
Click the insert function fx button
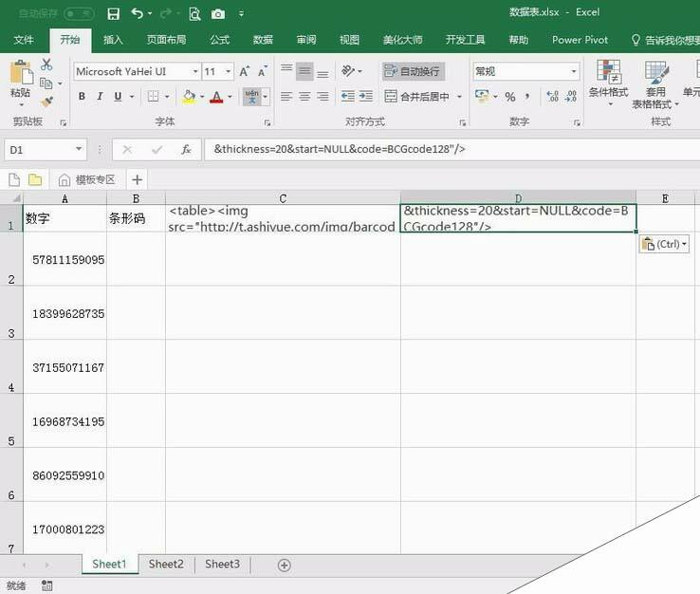click(186, 149)
